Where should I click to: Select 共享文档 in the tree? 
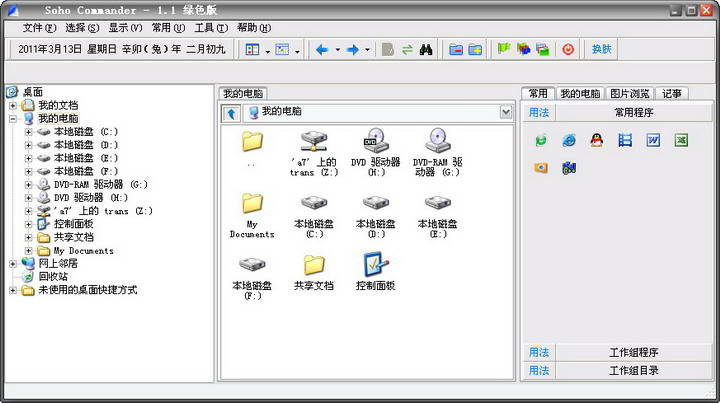click(x=73, y=237)
